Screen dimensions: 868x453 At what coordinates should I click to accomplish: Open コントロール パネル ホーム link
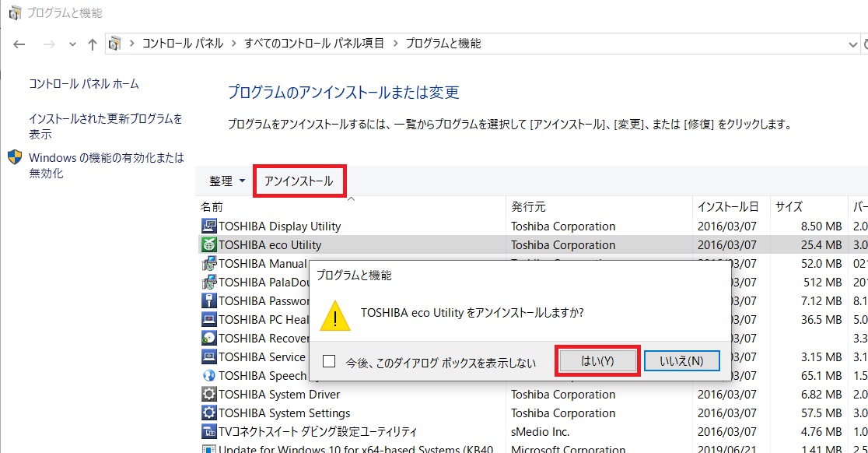83,83
